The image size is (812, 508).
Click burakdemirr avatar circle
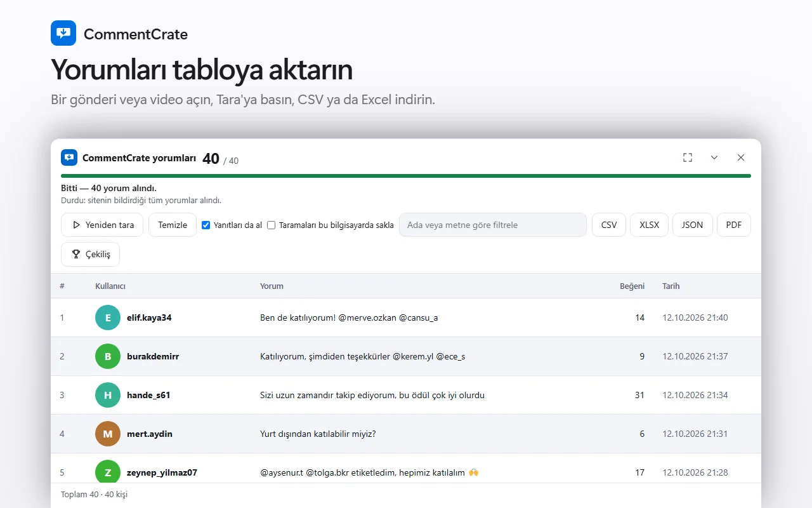[108, 356]
